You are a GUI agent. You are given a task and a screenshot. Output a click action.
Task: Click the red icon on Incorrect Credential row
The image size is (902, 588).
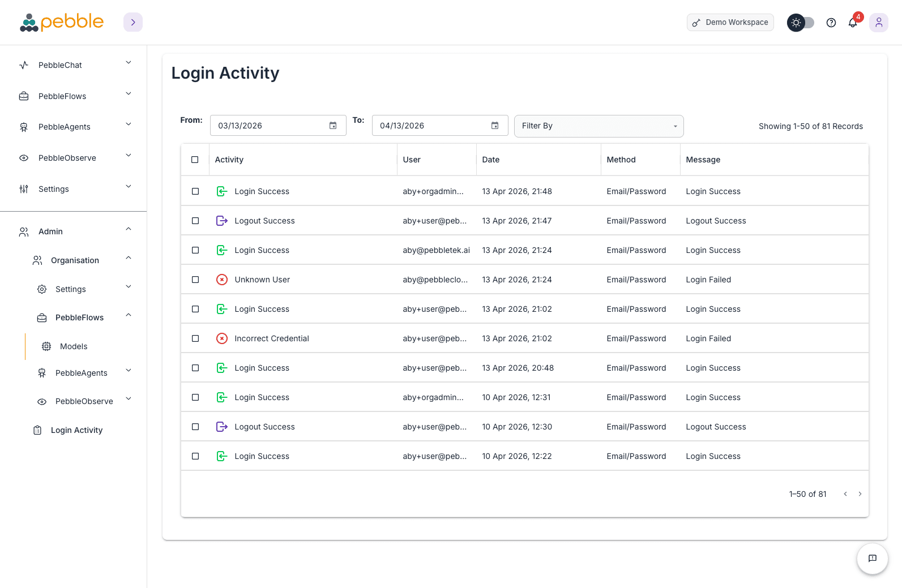tap(222, 338)
